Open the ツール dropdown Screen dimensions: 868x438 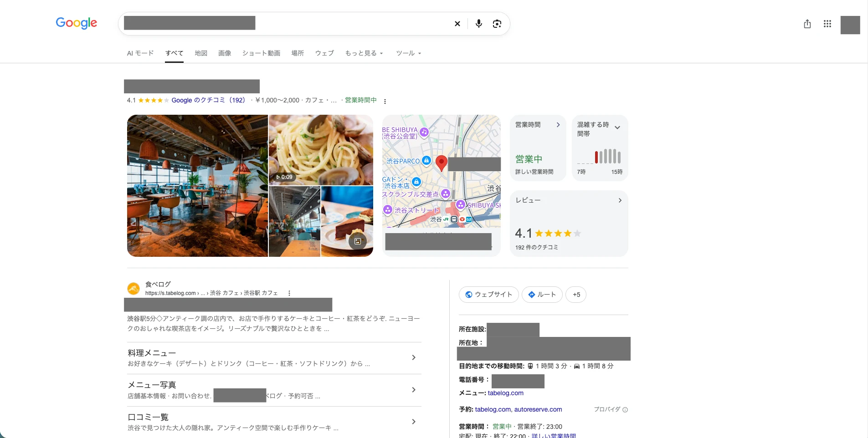(x=409, y=53)
